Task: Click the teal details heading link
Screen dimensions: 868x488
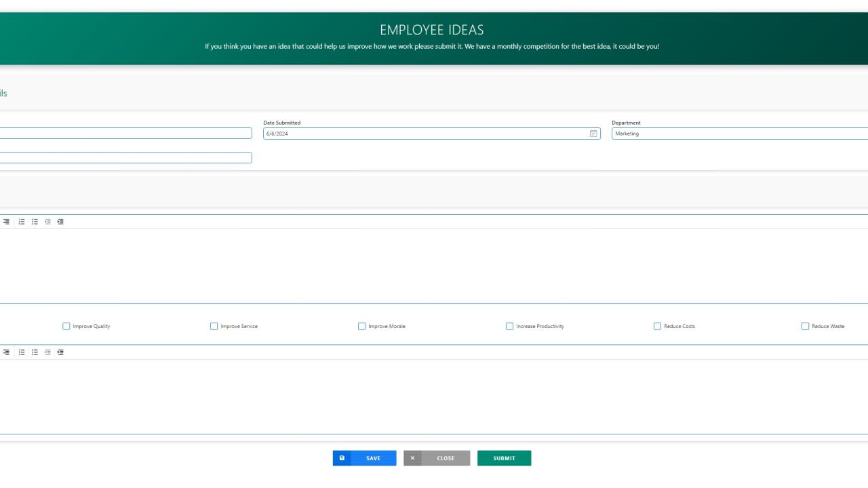Action: [x=3, y=93]
